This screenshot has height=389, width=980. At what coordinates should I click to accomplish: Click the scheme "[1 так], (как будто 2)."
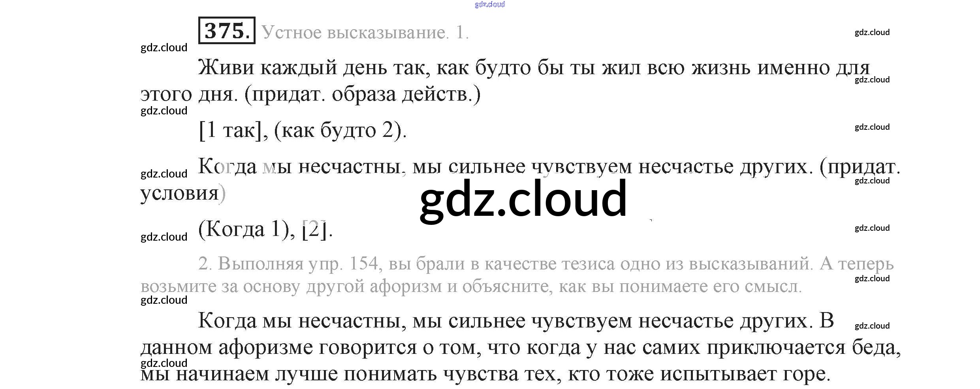point(303,130)
